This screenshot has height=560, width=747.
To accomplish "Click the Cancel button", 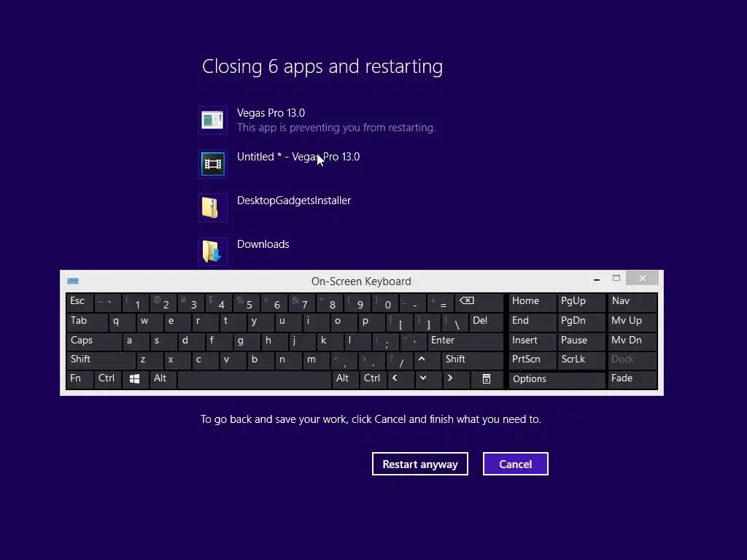I will coord(516,464).
